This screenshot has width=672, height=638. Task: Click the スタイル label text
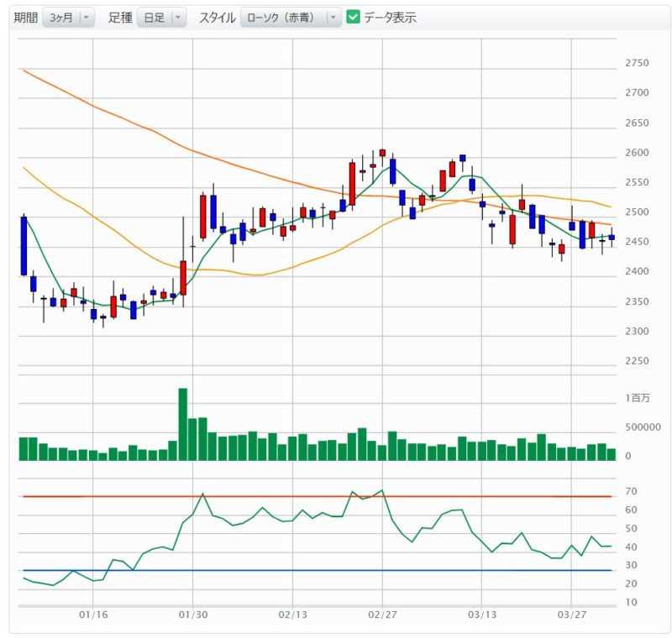(218, 18)
